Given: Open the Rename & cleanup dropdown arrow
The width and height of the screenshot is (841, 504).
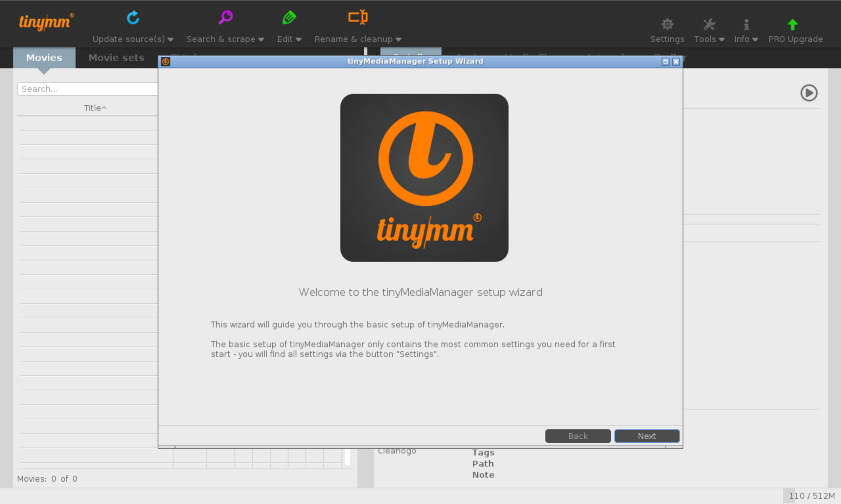Looking at the screenshot, I should coord(398,40).
